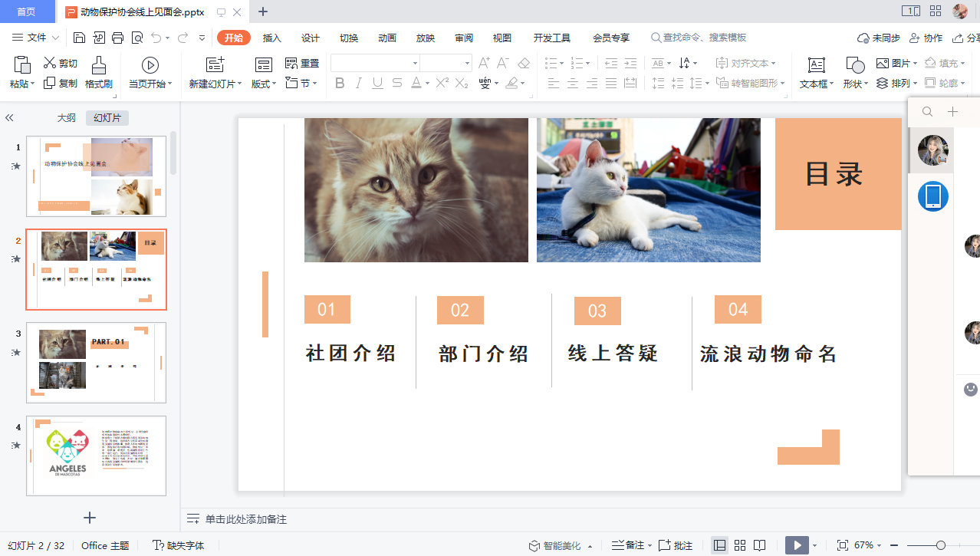
Task: Toggle Italic text formatting
Action: pos(359,83)
